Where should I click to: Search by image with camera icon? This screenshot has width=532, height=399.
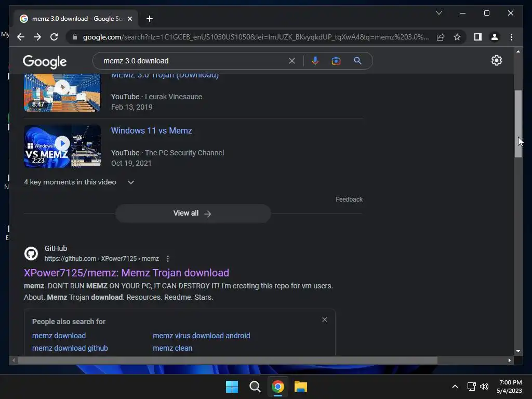click(336, 61)
